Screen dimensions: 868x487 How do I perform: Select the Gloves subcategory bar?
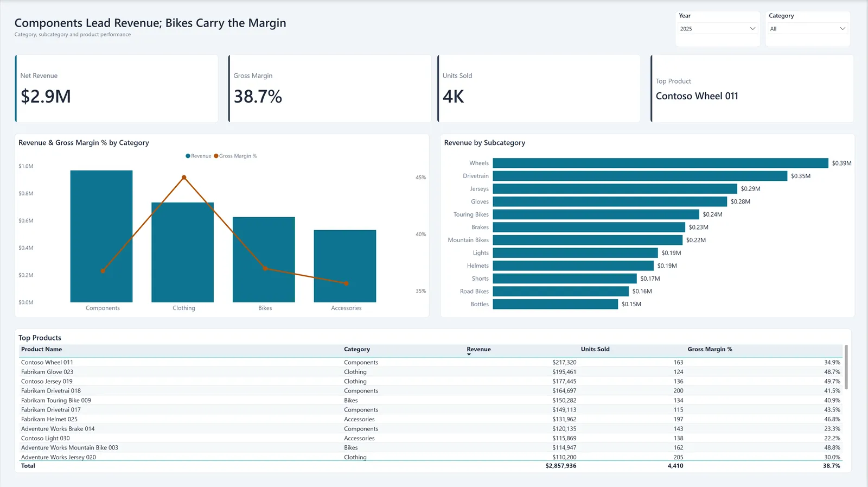click(x=610, y=201)
